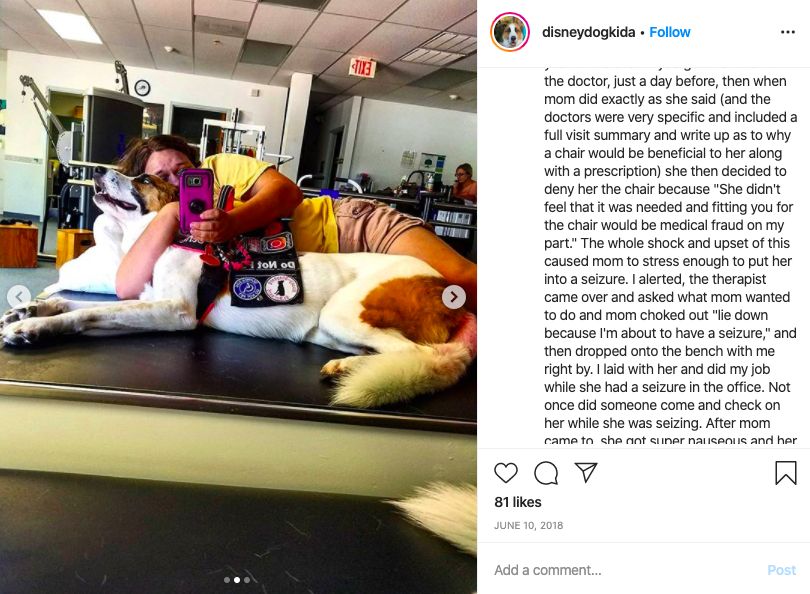Save the post with the bookmark icon
Image resolution: width=810 pixels, height=594 pixels.
pyautogui.click(x=786, y=473)
